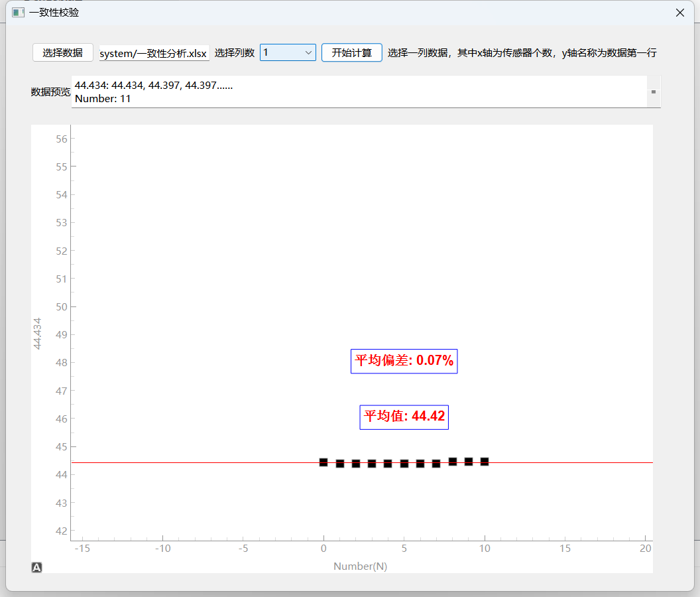Click the data point at N=0
The height and width of the screenshot is (597, 700).
pyautogui.click(x=323, y=462)
